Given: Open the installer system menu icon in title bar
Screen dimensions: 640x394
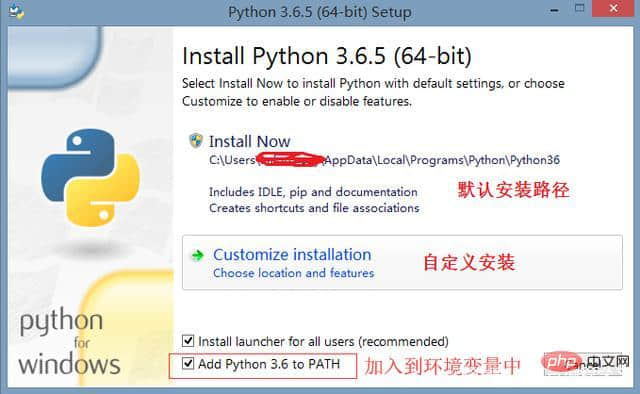Looking at the screenshot, I should [17, 11].
